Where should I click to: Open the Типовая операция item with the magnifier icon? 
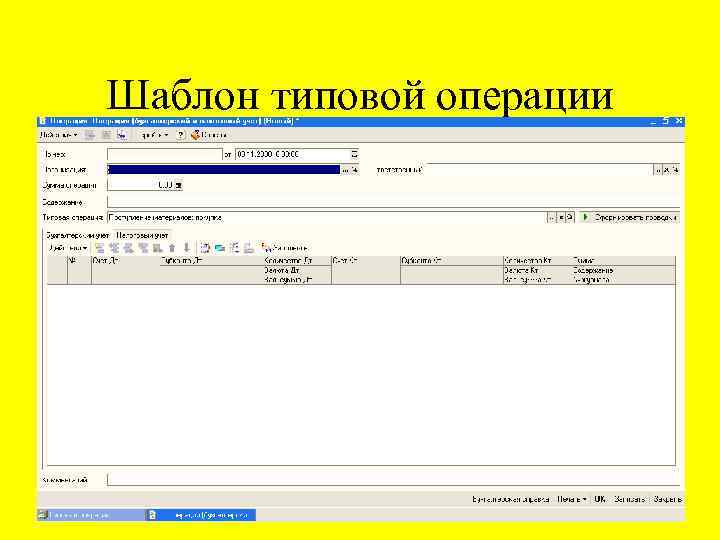570,218
